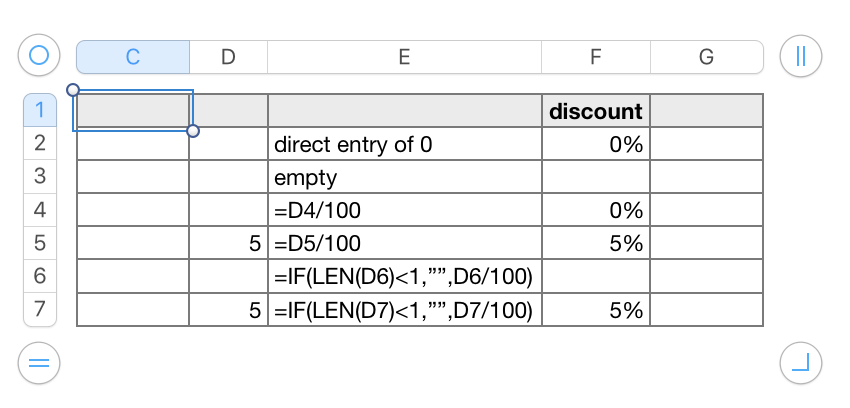Click the add rows handle icon
Viewport: 850px width, 408px height.
(39, 363)
